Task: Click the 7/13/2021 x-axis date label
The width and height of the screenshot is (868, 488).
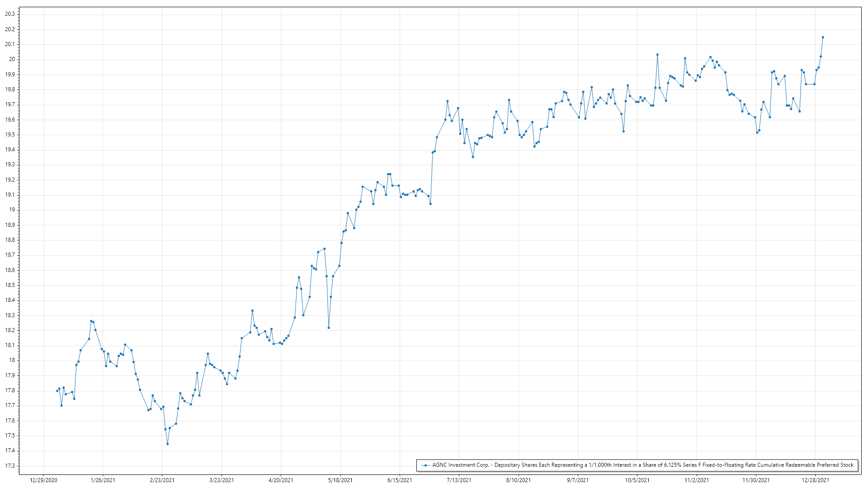Action: coord(459,480)
